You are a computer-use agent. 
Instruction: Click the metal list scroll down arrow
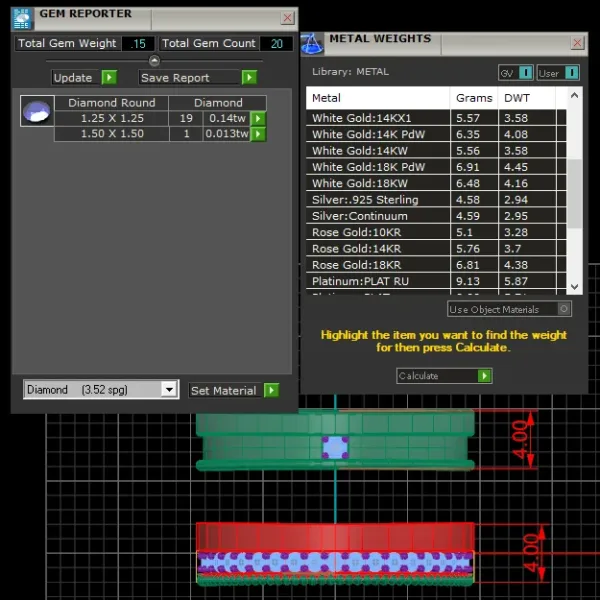574,287
